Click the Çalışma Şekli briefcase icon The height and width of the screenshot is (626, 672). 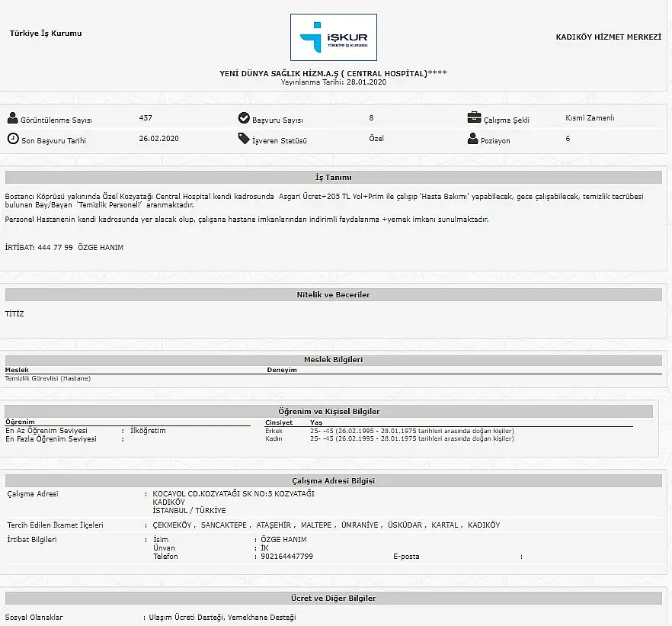coord(474,117)
